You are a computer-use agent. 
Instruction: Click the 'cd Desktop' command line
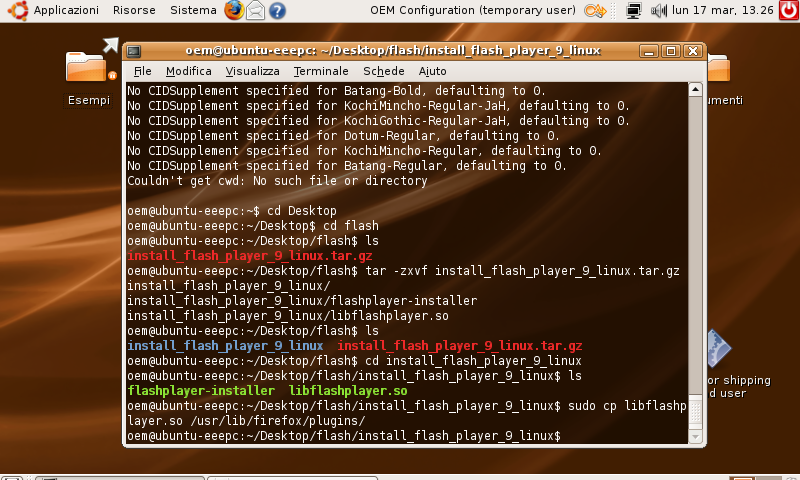[232, 211]
